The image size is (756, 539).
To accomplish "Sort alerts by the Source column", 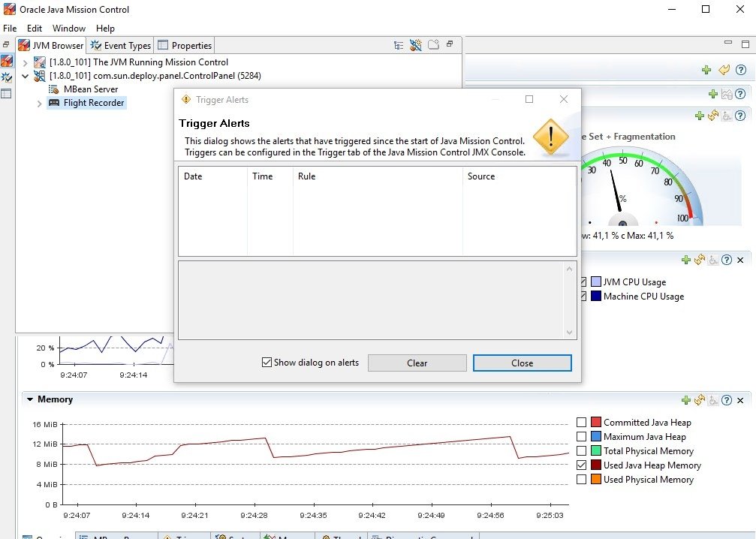I will point(520,176).
